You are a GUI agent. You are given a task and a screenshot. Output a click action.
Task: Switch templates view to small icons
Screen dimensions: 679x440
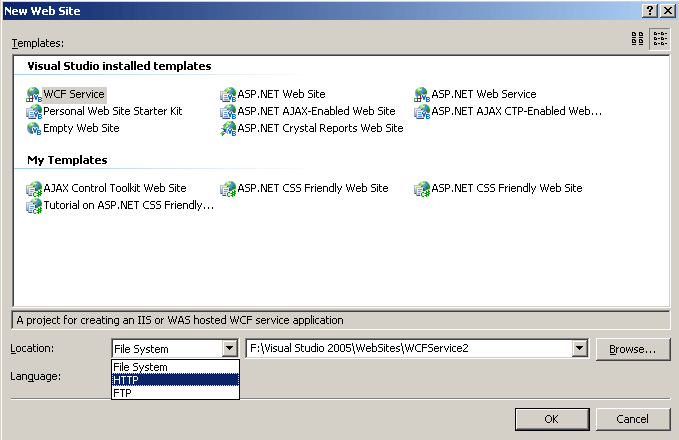pyautogui.click(x=660, y=39)
